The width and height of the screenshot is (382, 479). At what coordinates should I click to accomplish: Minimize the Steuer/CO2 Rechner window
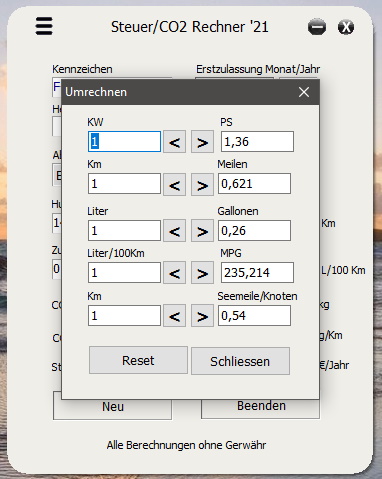point(317,27)
